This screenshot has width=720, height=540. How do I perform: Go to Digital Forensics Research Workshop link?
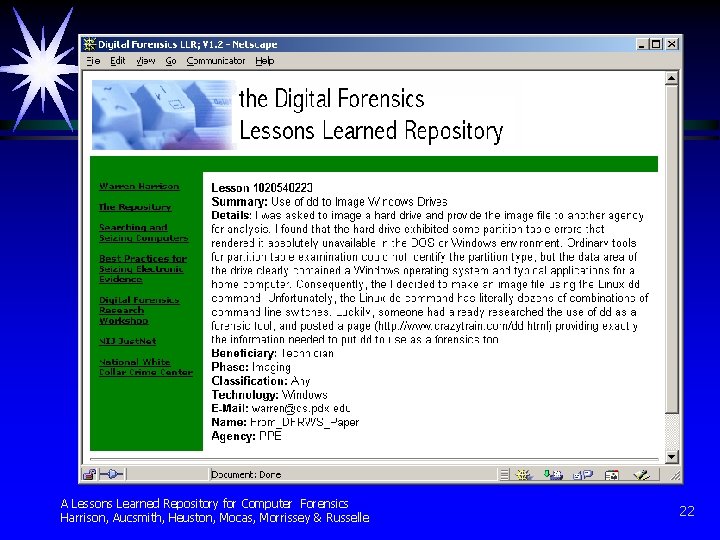point(139,310)
